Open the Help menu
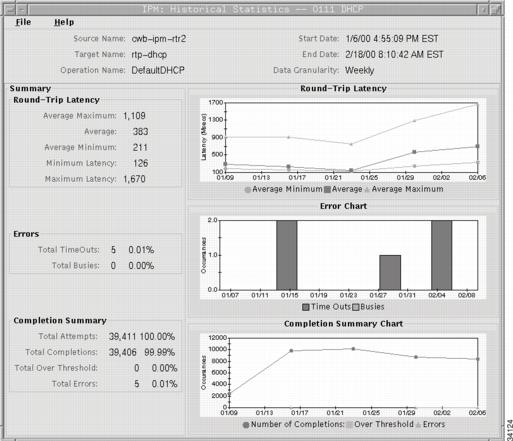The image size is (513, 441). pos(64,22)
